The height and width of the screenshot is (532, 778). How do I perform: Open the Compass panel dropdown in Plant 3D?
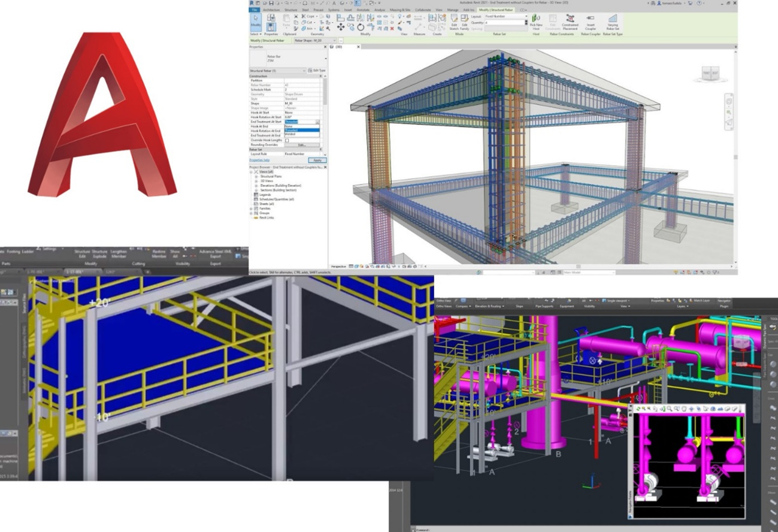pos(462,306)
